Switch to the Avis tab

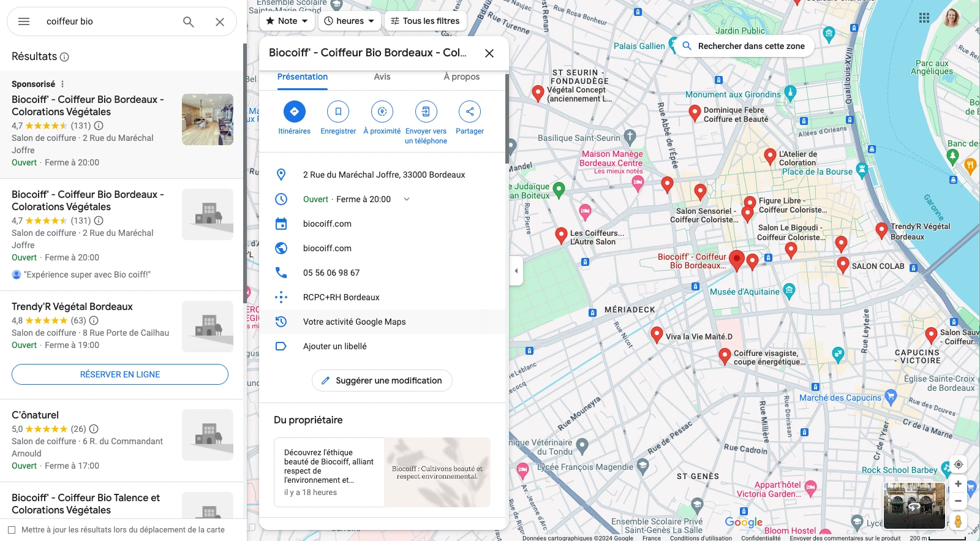click(382, 77)
